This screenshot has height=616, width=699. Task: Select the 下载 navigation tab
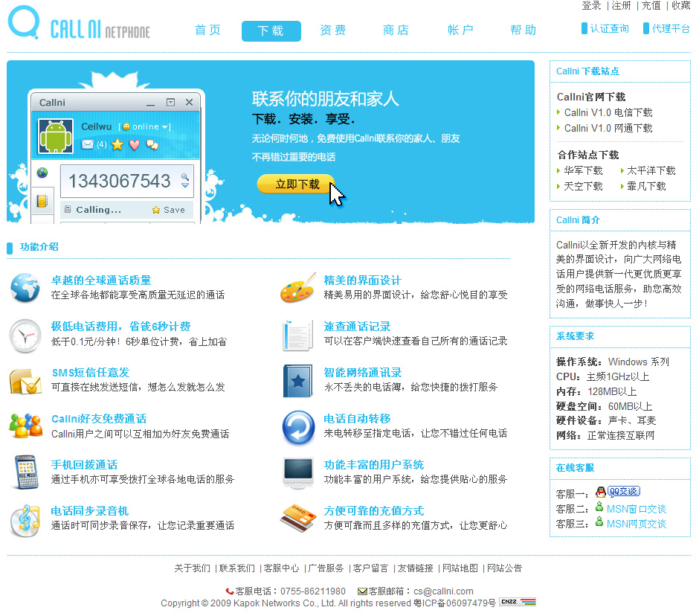tap(271, 31)
